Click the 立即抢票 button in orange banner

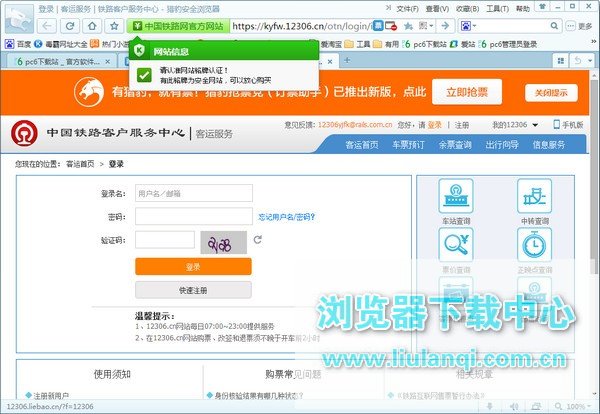[x=467, y=92]
